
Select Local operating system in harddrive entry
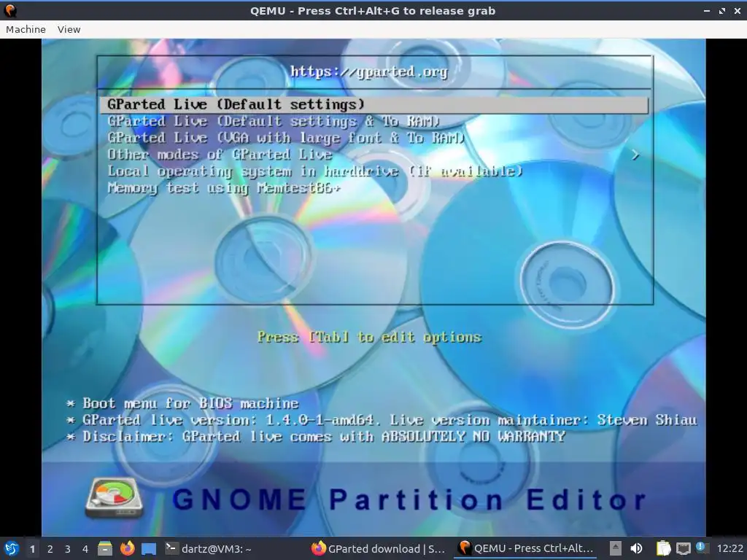pyautogui.click(x=315, y=171)
